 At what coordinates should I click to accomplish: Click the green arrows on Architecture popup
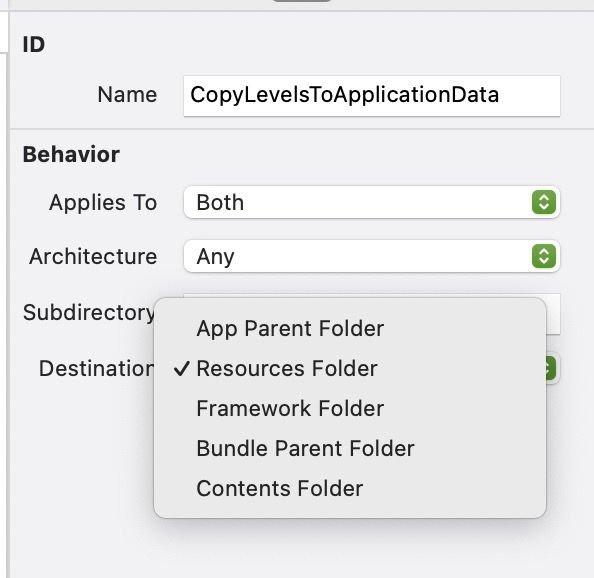click(544, 256)
